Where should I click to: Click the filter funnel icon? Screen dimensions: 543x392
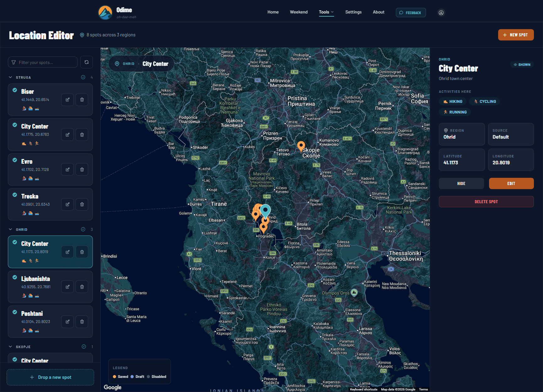(13, 62)
